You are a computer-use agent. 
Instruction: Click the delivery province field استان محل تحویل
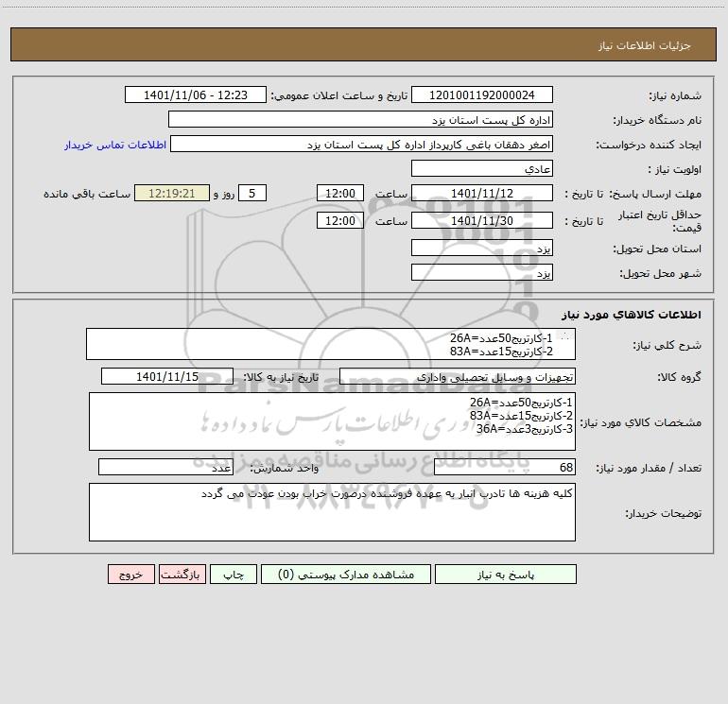click(482, 248)
